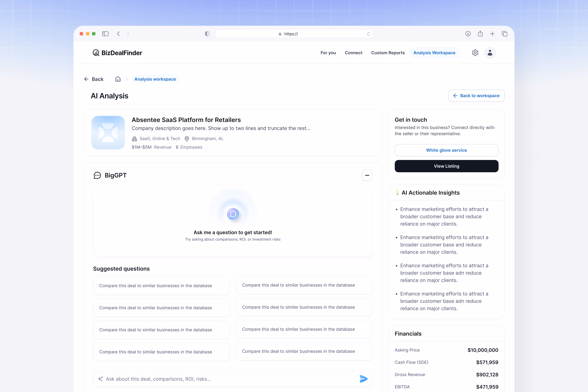The image size is (588, 392).
Task: Select fourth right-column suggested question
Action: coord(304,351)
